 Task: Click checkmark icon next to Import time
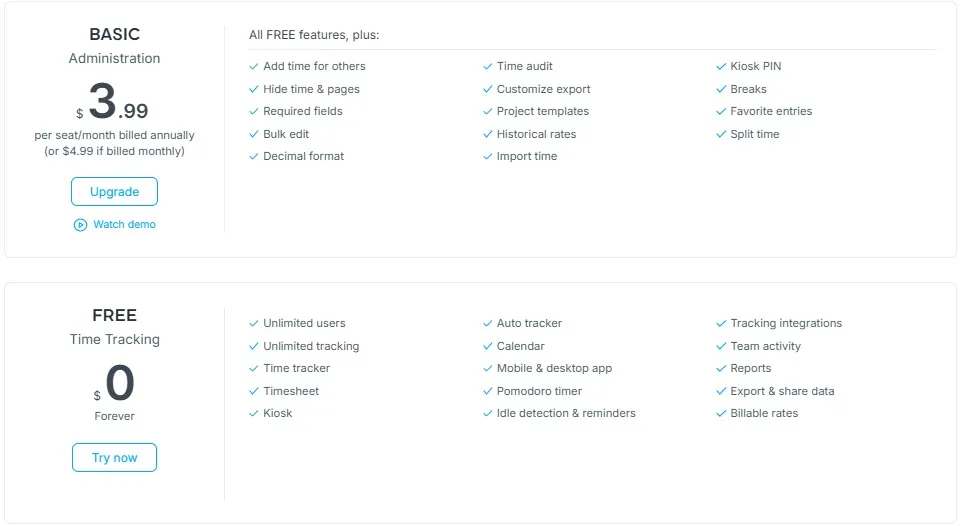pos(488,157)
